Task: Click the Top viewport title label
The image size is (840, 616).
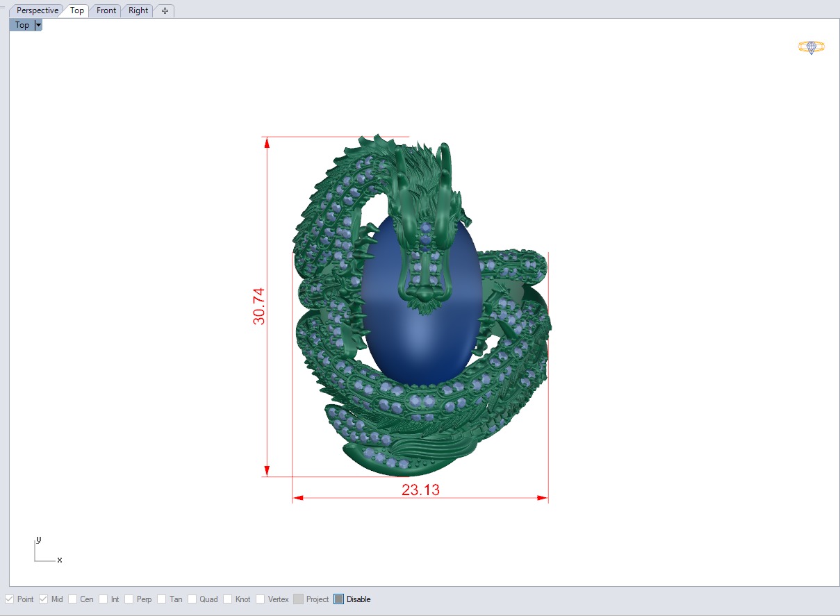Action: pos(22,25)
